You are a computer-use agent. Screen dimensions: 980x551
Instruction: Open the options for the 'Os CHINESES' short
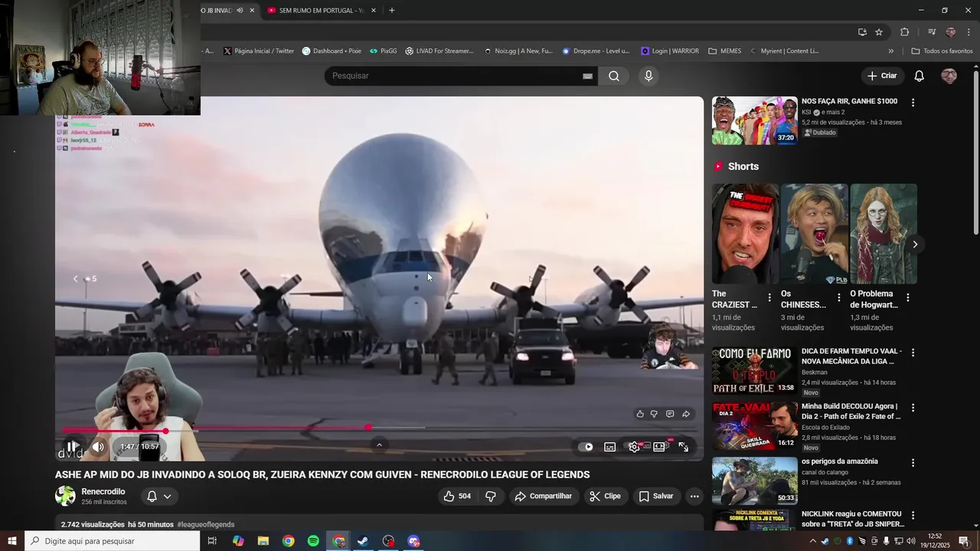pyautogui.click(x=838, y=298)
